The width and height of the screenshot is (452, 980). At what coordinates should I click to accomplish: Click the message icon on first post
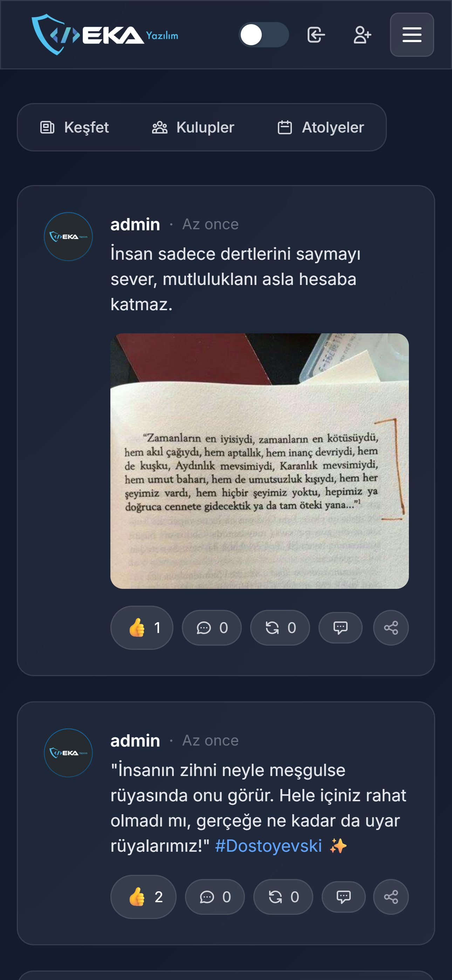click(341, 627)
